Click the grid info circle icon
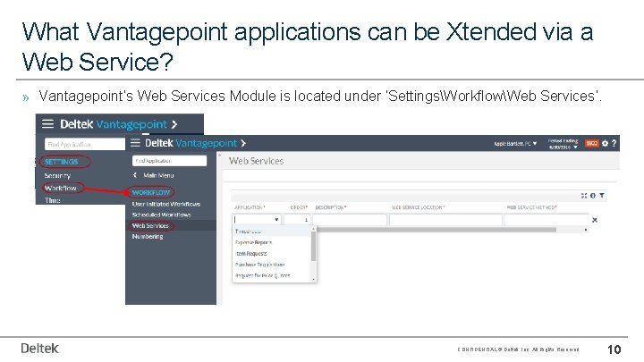This screenshot has width=644, height=362. click(593, 196)
